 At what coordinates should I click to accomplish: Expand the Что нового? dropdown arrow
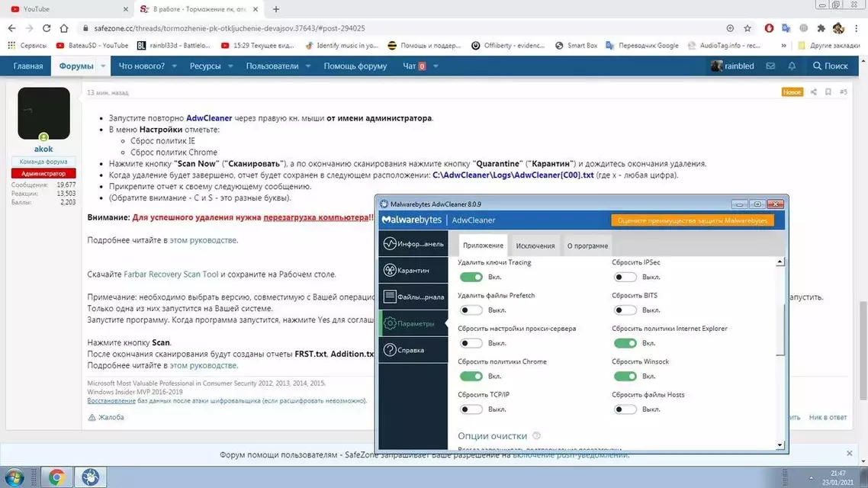click(x=175, y=66)
